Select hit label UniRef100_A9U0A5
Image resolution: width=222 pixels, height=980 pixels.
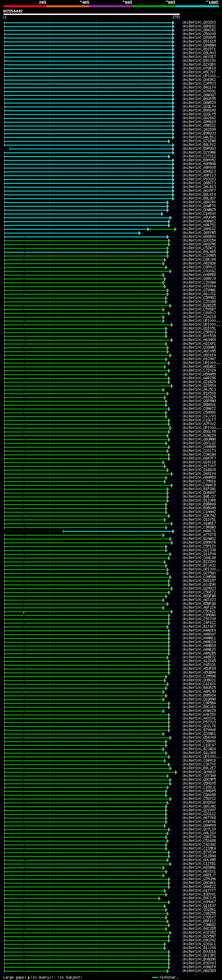(x=199, y=218)
